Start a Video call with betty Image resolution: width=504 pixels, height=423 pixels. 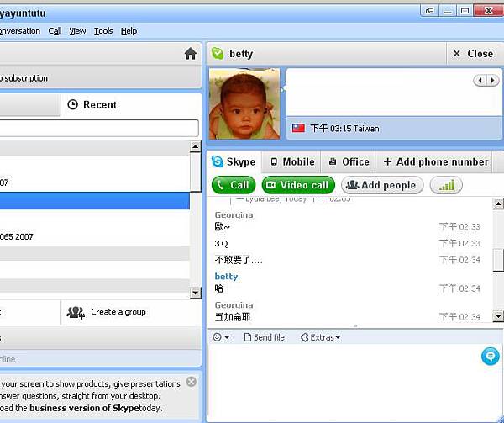[298, 185]
